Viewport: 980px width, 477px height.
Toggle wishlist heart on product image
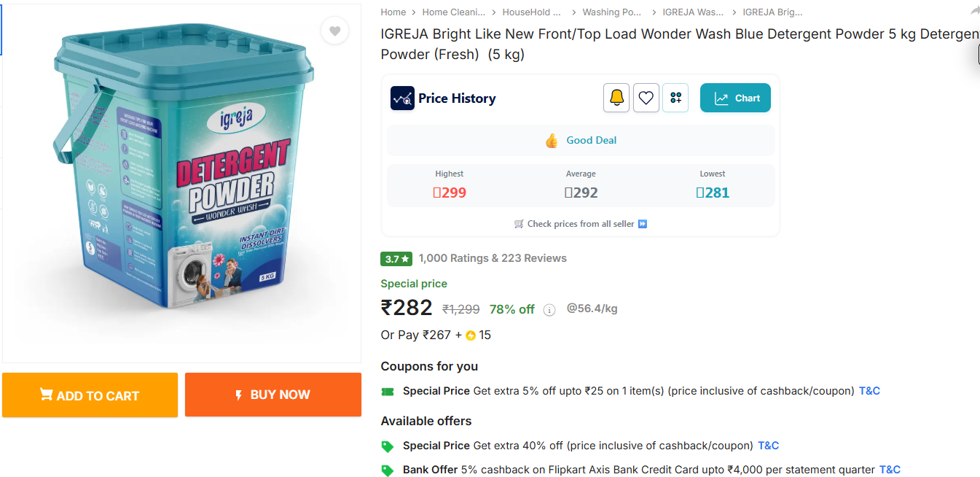[334, 31]
